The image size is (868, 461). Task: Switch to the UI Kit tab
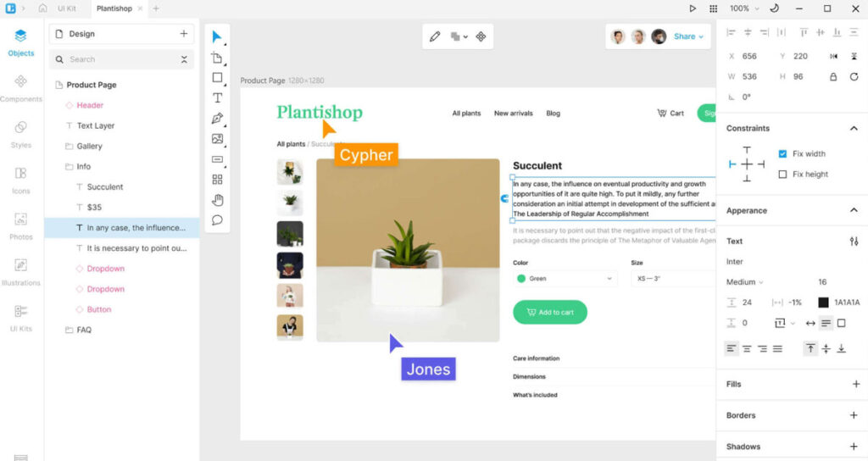tap(66, 8)
